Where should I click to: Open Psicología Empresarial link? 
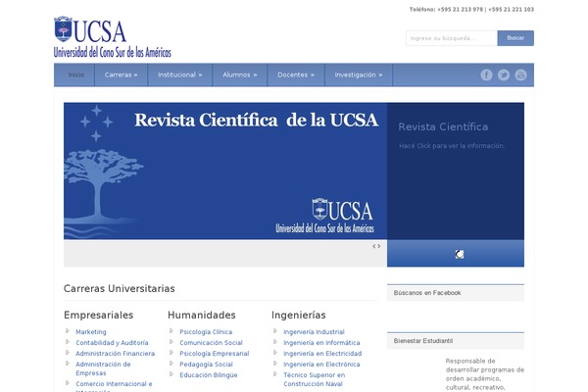point(215,354)
